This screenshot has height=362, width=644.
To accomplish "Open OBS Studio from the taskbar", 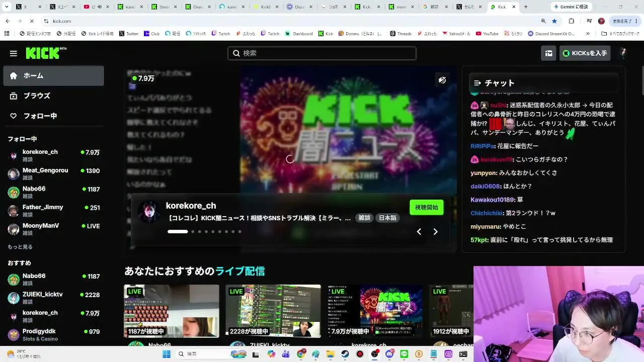I will pyautogui.click(x=375, y=354).
